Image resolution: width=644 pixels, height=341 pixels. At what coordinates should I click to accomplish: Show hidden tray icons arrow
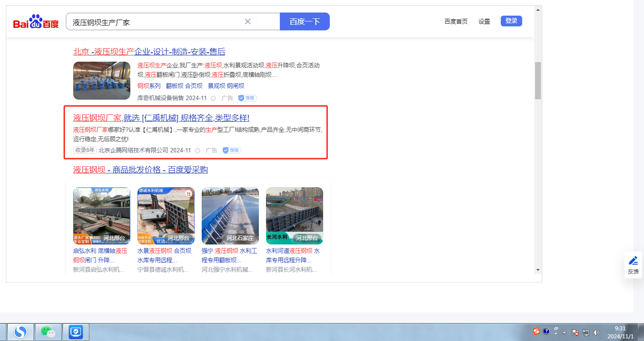[565, 333]
